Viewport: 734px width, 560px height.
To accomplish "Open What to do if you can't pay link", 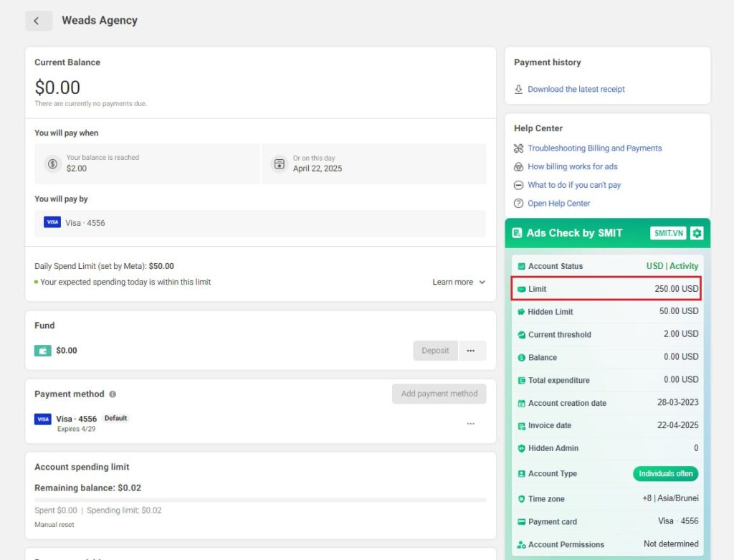I will [x=574, y=185].
